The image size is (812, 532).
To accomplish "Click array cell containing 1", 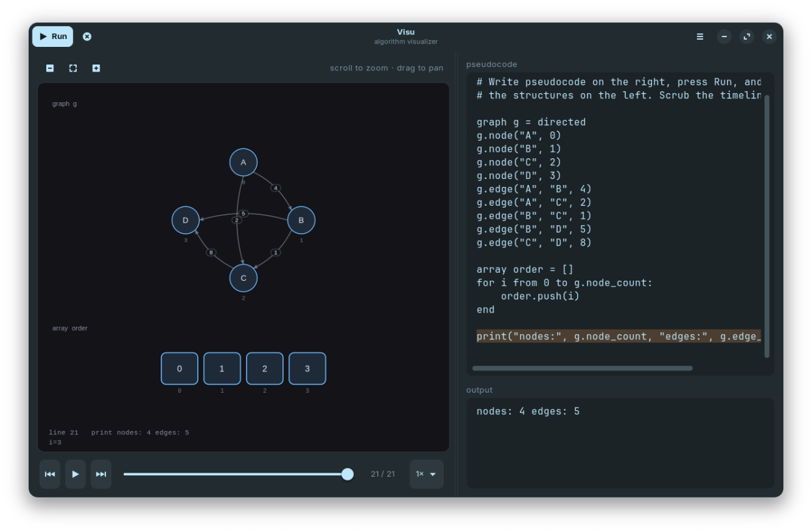I will click(x=222, y=369).
